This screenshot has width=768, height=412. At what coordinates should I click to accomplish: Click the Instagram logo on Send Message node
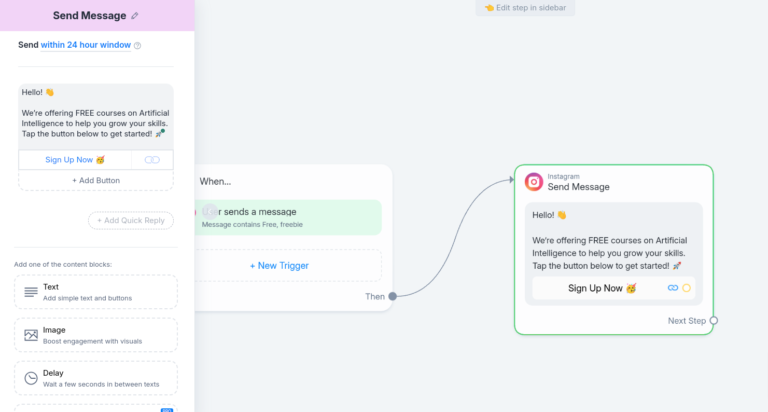[x=534, y=181]
